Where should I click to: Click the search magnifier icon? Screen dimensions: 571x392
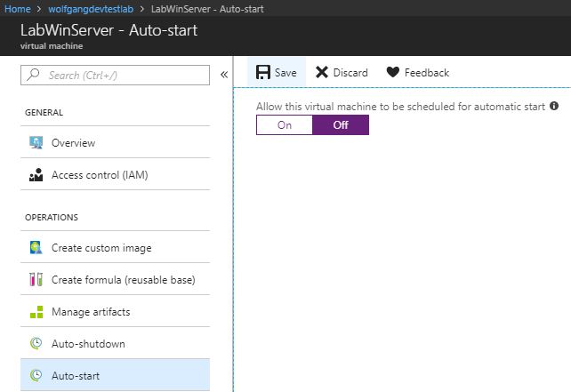click(33, 75)
